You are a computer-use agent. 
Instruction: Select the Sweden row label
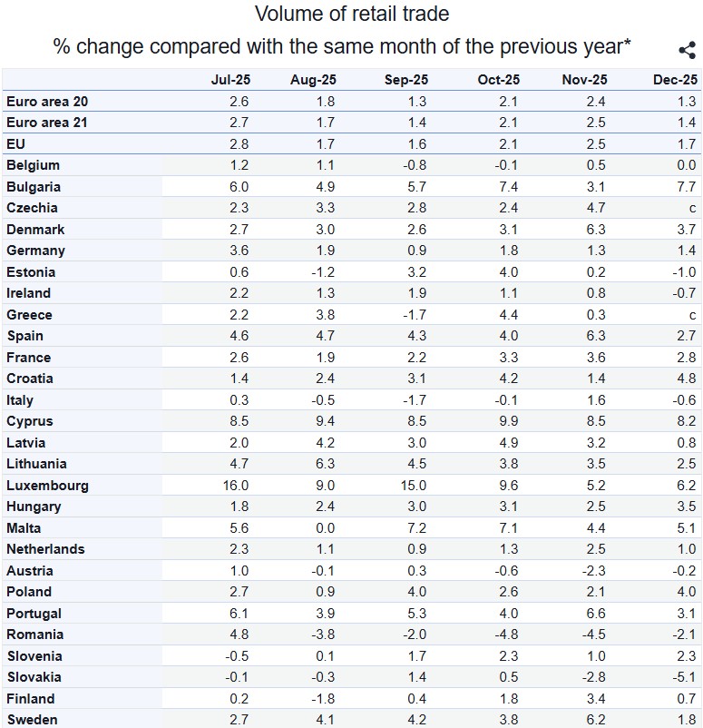click(32, 720)
